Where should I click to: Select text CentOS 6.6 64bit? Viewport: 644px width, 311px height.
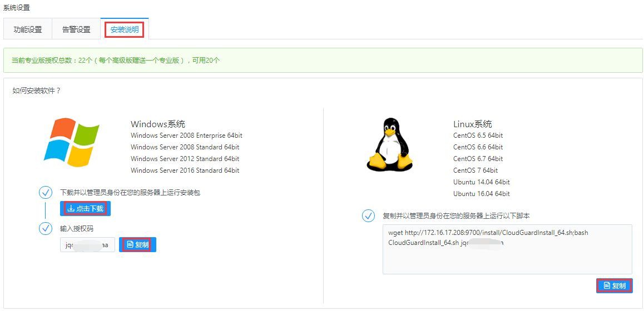pyautogui.click(x=478, y=147)
